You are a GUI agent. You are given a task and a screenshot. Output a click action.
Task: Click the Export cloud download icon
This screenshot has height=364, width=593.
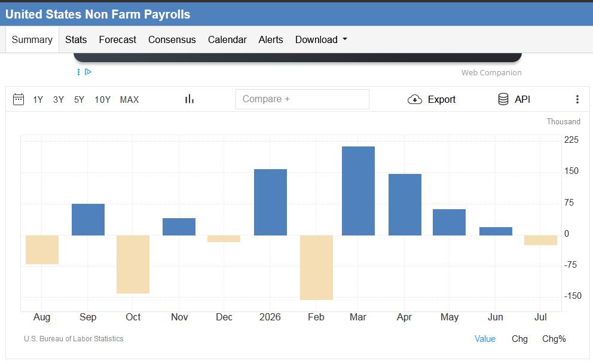pos(414,99)
